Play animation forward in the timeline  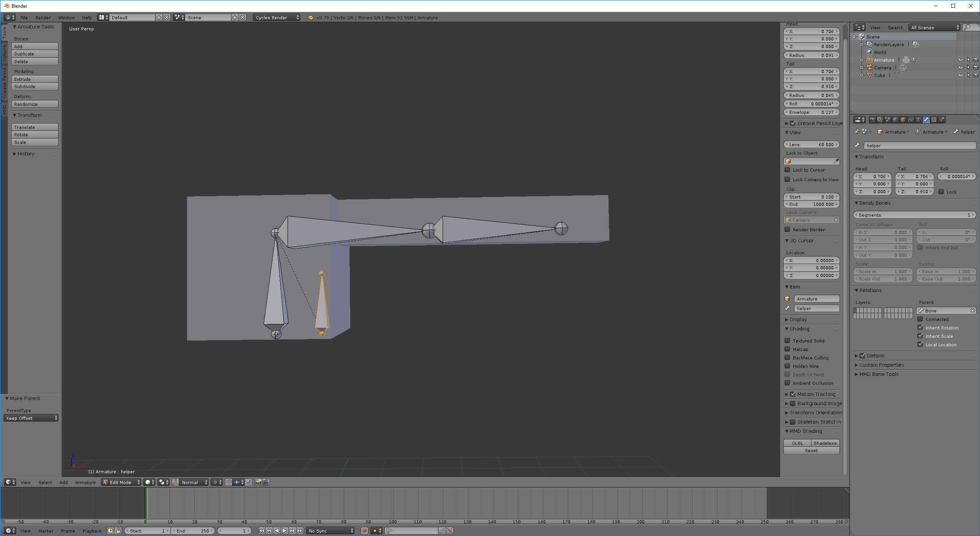(284, 531)
